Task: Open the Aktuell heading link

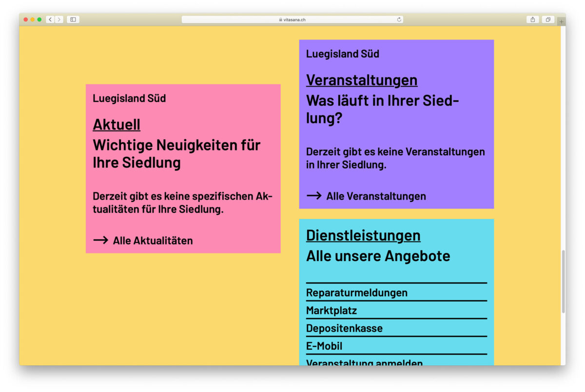Action: click(117, 125)
